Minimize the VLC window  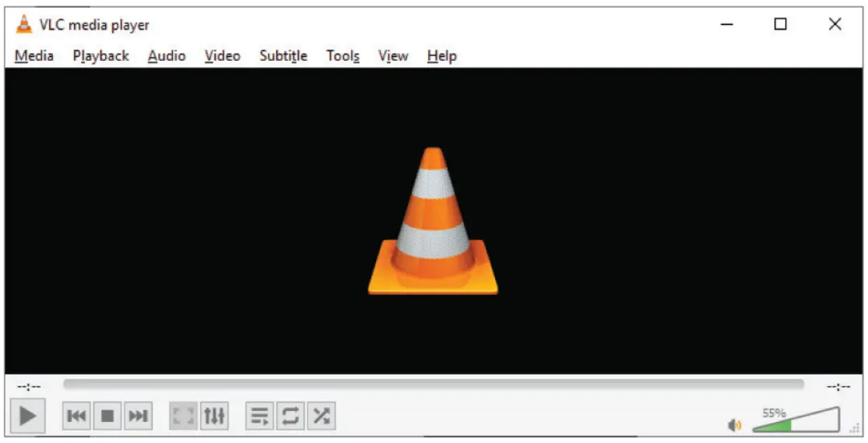(x=727, y=24)
